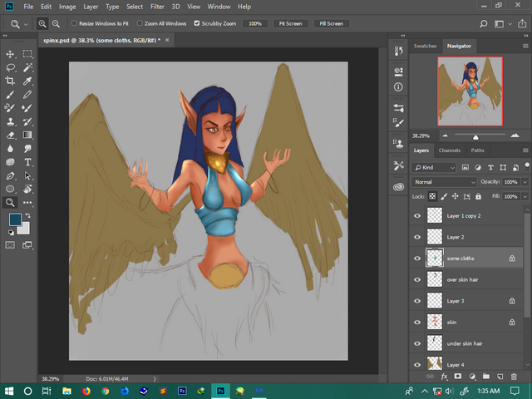This screenshot has height=399, width=532.
Task: Open the Image menu
Action: 67,7
